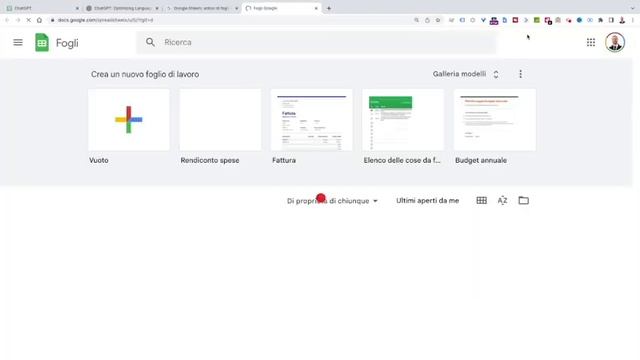Open the main hamburger menu
Image resolution: width=640 pixels, height=360 pixels.
click(x=18, y=42)
